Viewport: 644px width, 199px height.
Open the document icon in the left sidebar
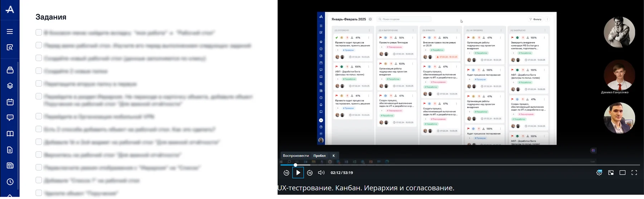point(10,150)
